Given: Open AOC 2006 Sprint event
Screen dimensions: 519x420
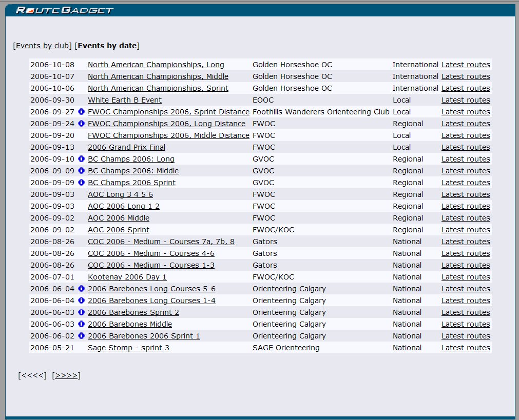Looking at the screenshot, I should tap(119, 230).
